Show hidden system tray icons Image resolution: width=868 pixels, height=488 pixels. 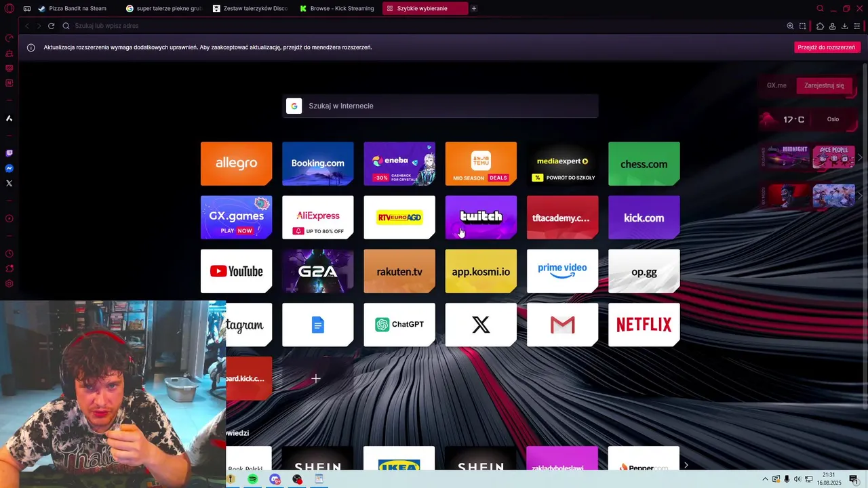pos(765,479)
